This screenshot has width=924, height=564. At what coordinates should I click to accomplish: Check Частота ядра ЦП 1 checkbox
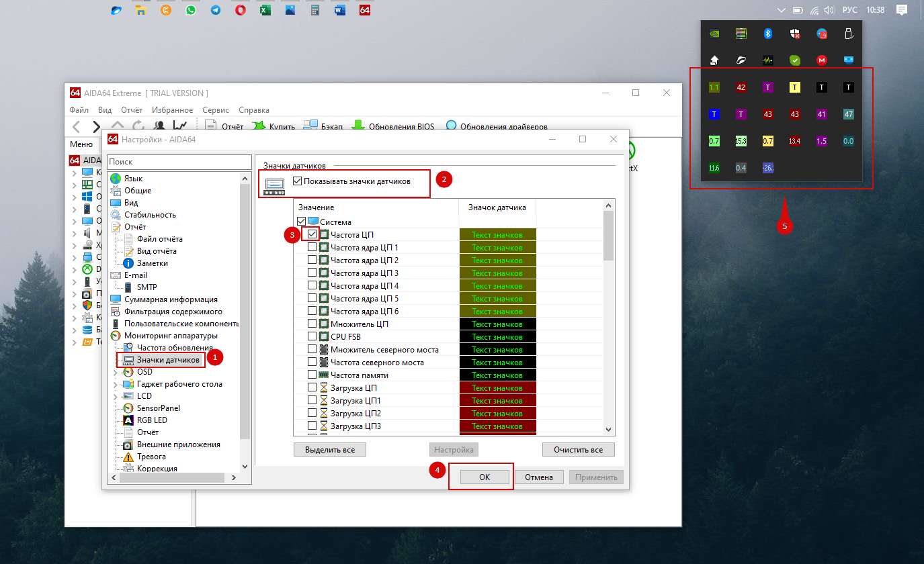[312, 247]
